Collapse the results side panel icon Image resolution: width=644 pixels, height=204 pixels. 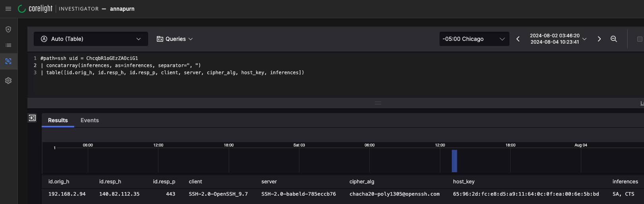[32, 118]
